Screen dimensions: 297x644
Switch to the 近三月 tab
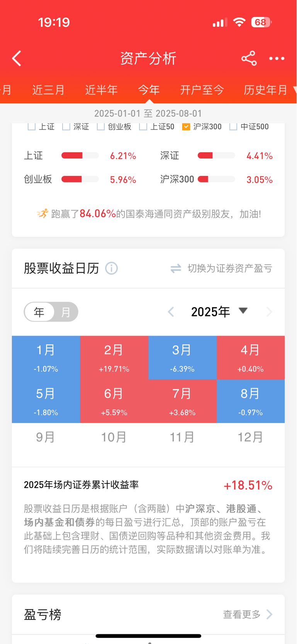[48, 90]
